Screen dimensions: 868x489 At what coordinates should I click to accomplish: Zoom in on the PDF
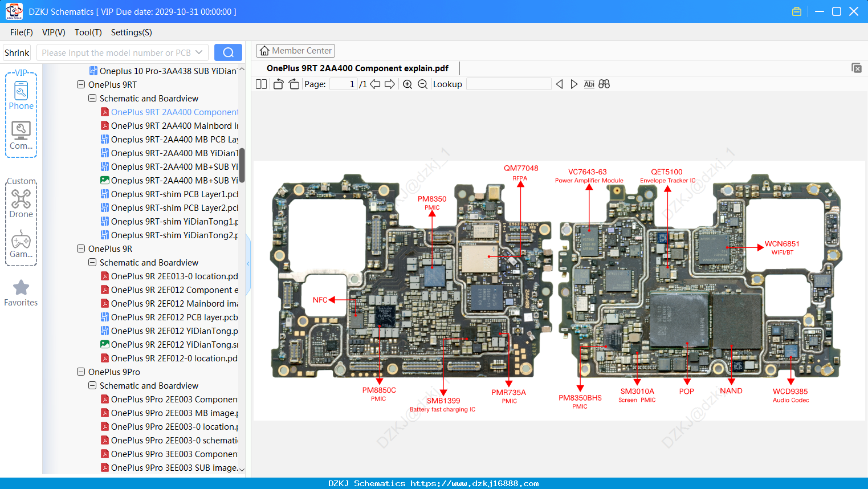[407, 84]
